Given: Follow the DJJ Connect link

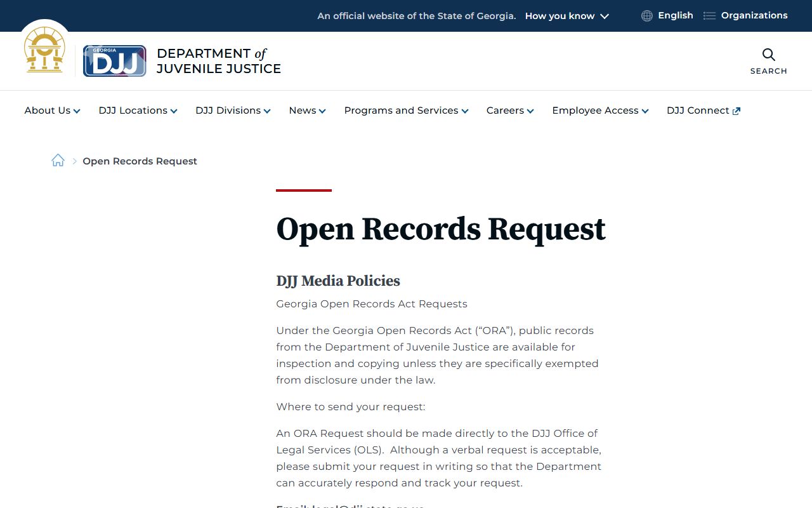Looking at the screenshot, I should tap(704, 110).
